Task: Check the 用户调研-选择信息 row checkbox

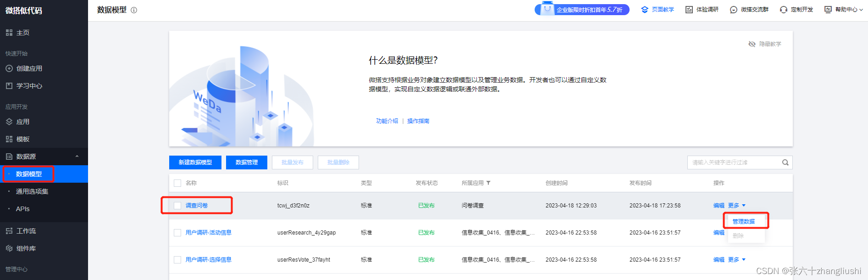Action: [x=177, y=260]
